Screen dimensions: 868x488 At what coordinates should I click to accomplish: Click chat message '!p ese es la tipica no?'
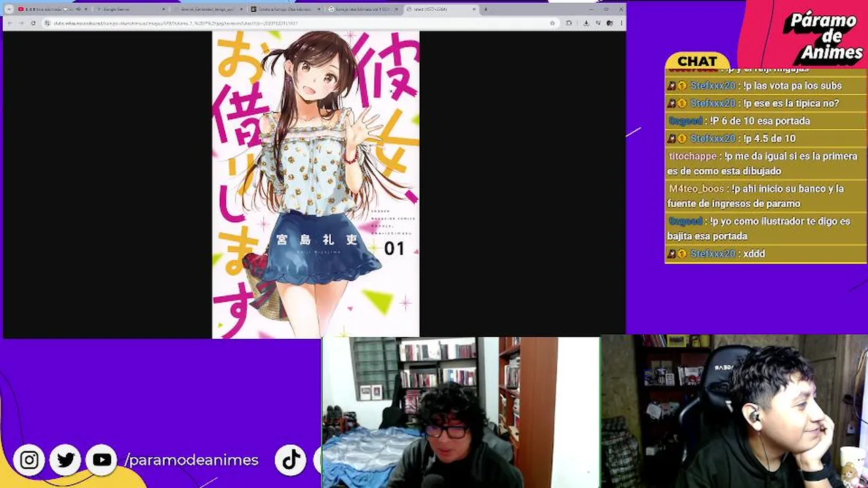pos(791,103)
